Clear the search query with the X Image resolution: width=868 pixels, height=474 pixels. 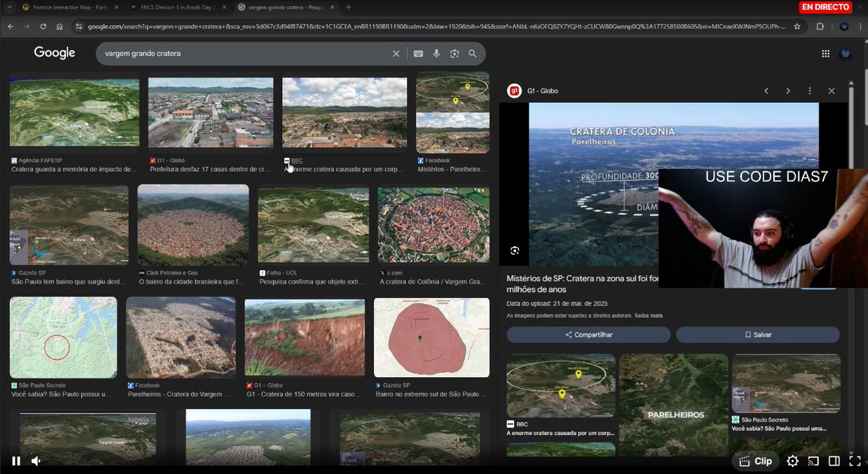tap(396, 54)
